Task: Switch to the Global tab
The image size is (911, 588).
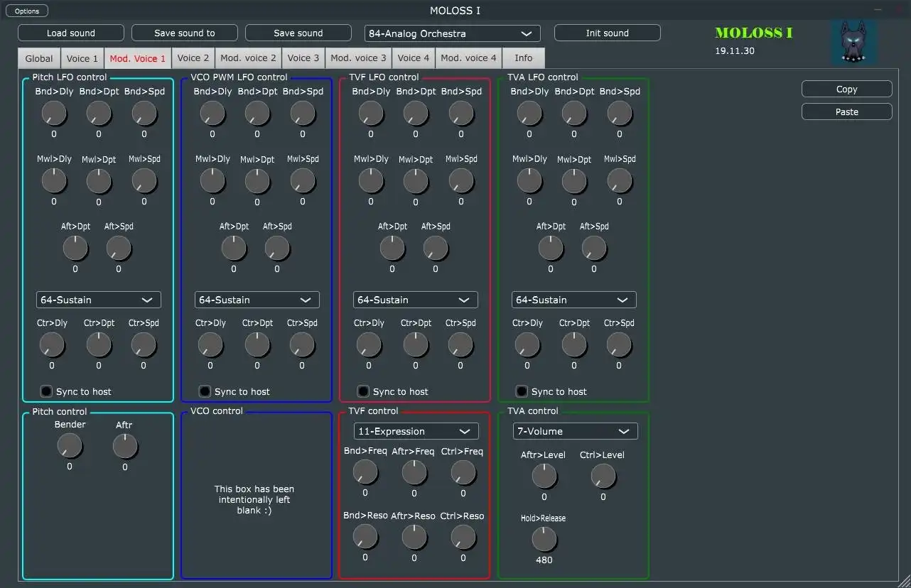Action: coord(39,58)
